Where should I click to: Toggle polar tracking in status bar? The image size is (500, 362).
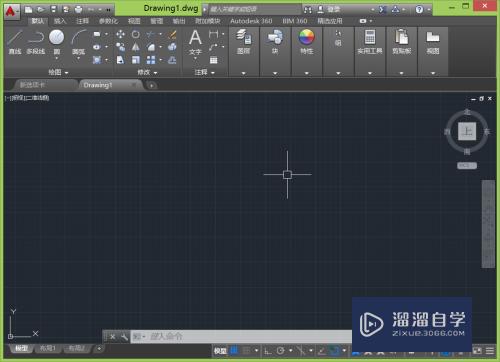point(280,351)
